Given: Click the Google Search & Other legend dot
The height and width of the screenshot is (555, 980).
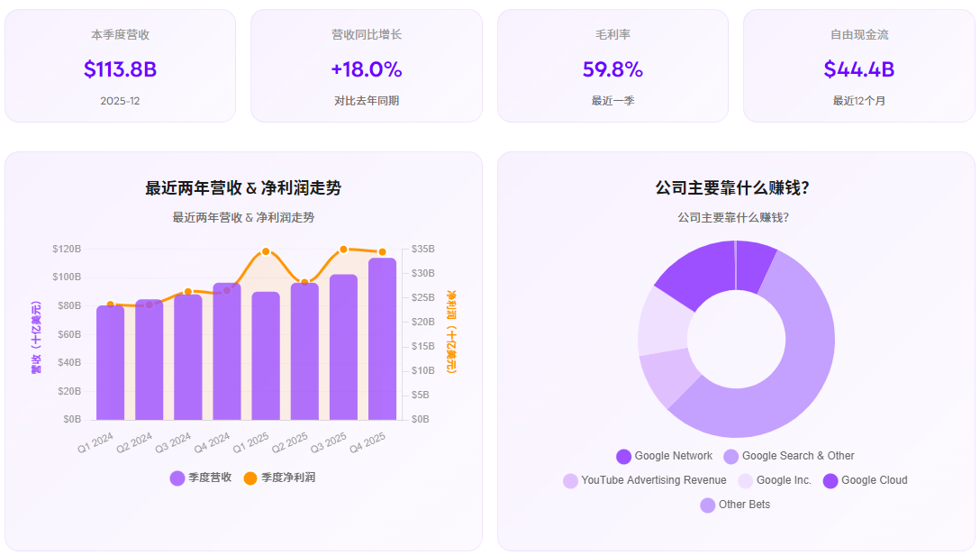Looking at the screenshot, I should 730,456.
